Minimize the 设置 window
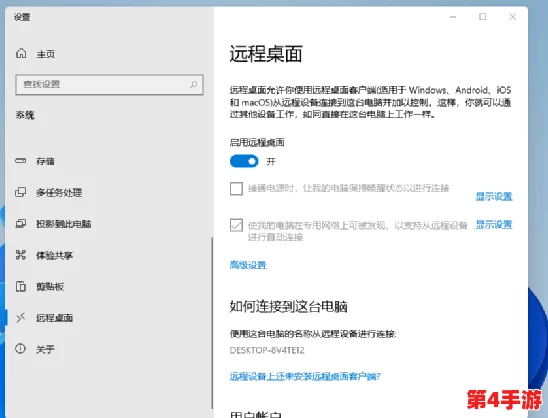 click(x=453, y=17)
